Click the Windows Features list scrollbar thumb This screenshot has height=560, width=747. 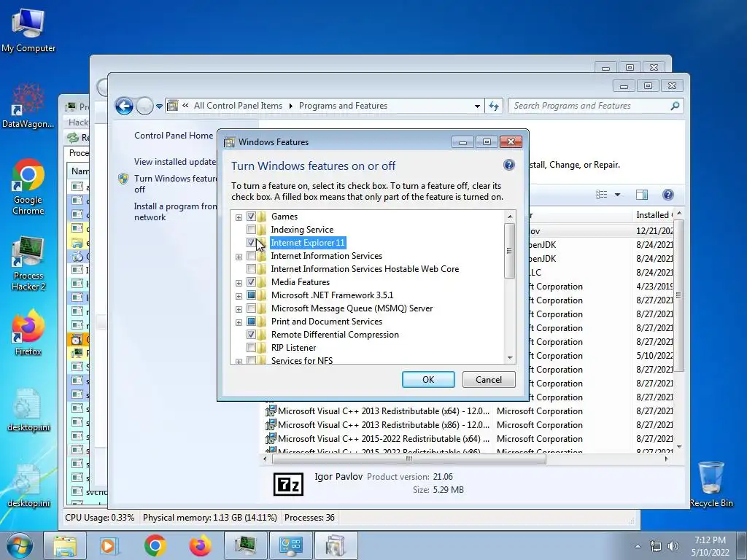(x=509, y=251)
